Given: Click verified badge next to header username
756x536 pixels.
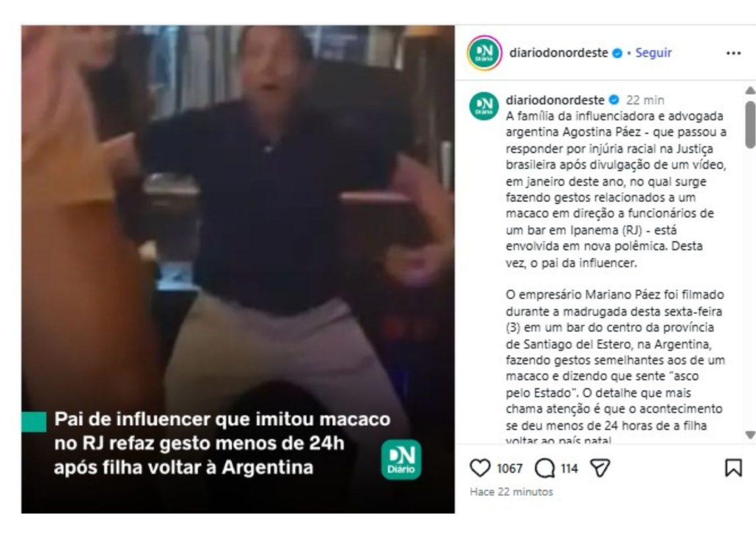Looking at the screenshot, I should click(617, 53).
